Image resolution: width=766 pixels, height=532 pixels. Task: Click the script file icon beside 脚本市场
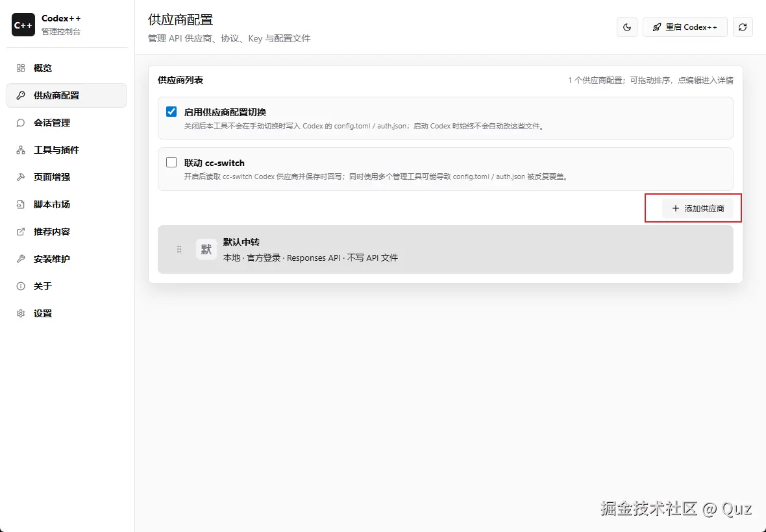(x=21, y=204)
